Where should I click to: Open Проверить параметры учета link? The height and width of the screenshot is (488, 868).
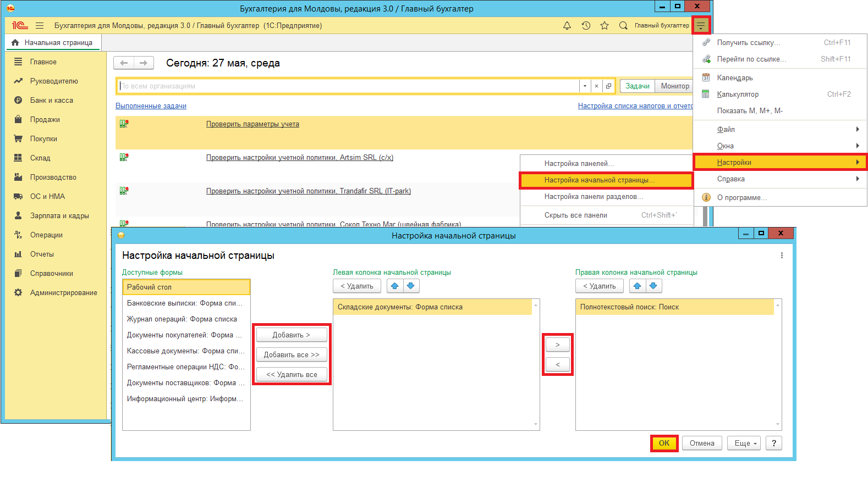click(x=252, y=124)
